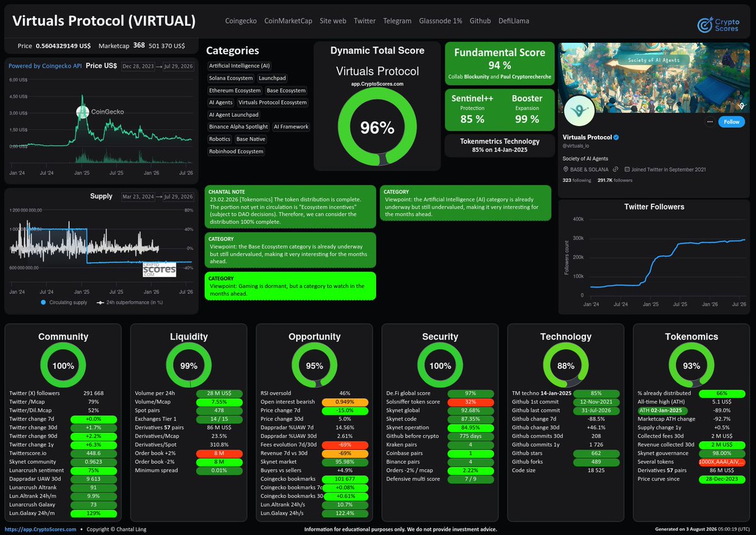Click the Coingecko bookmarks 101 677 value

coord(345,478)
